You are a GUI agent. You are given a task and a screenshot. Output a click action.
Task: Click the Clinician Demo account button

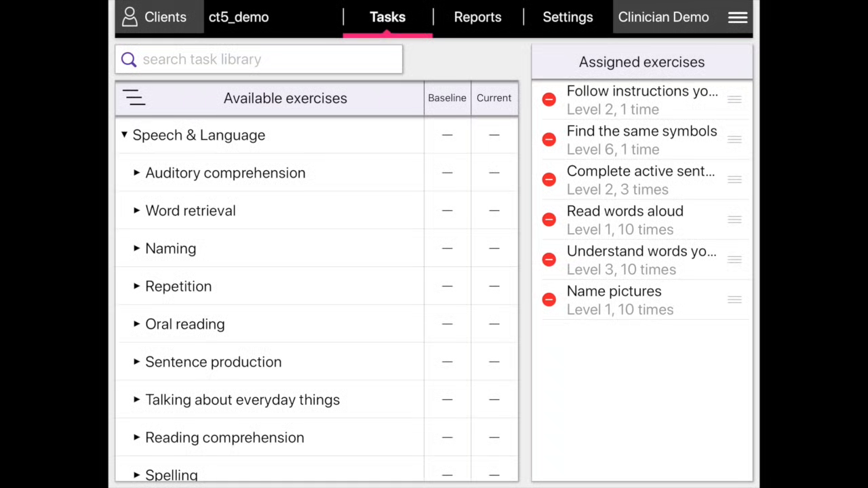(x=663, y=18)
